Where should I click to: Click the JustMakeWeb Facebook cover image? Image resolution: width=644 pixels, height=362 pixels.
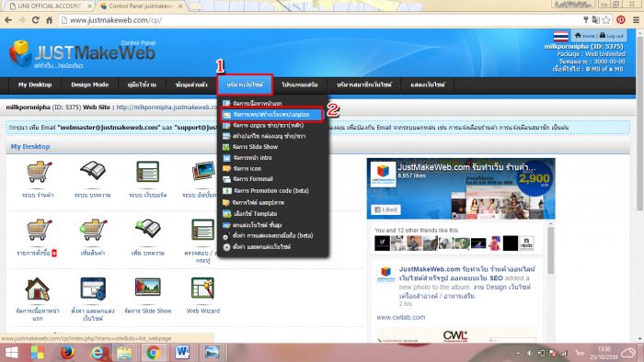tap(461, 189)
